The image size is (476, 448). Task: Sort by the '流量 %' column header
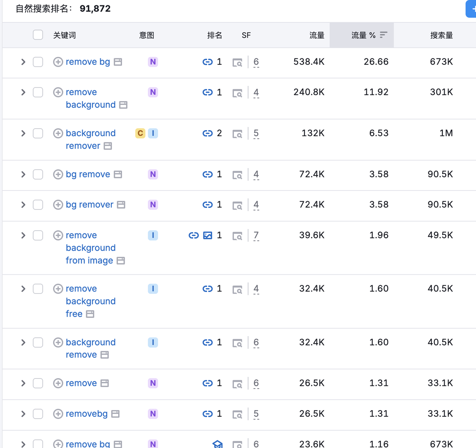point(363,35)
